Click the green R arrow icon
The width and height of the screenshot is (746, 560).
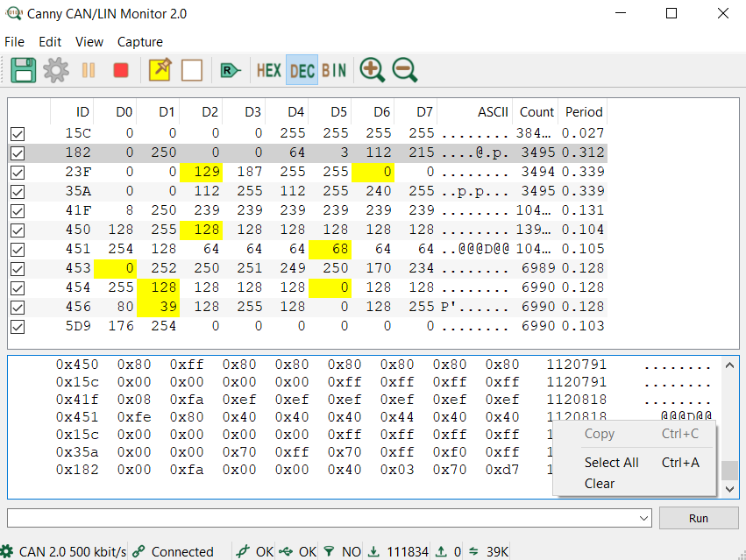coord(231,71)
